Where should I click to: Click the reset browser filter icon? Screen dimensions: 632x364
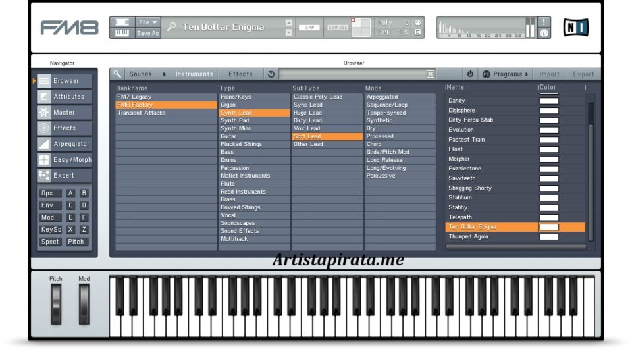coord(271,74)
